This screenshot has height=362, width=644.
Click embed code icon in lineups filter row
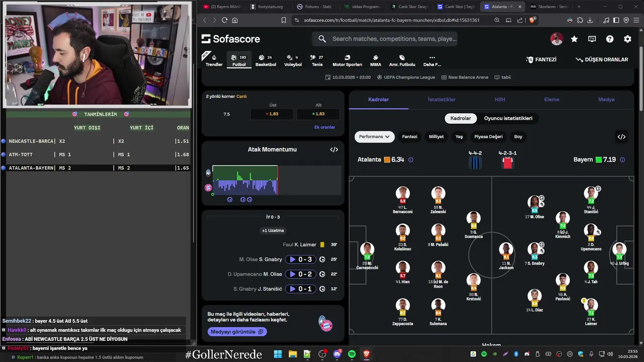(x=621, y=137)
